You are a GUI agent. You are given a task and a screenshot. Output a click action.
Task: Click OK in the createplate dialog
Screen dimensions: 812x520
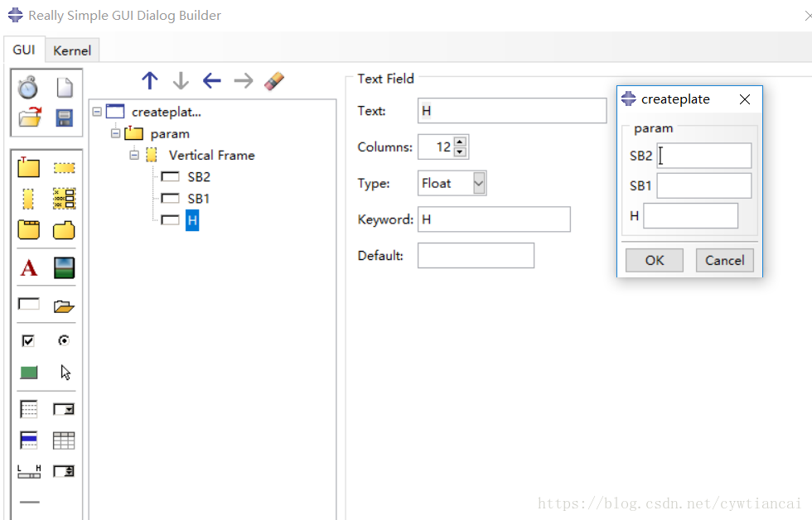(x=655, y=260)
